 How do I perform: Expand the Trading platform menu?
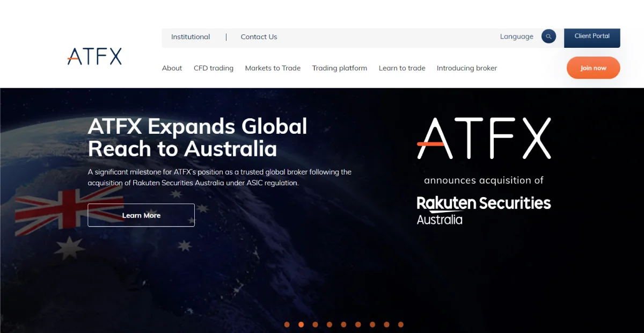pyautogui.click(x=340, y=68)
